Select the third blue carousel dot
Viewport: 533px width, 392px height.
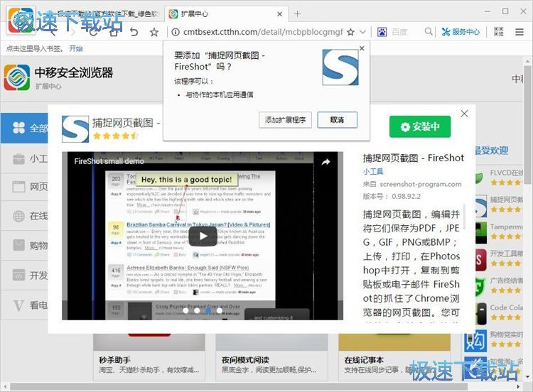(208, 310)
